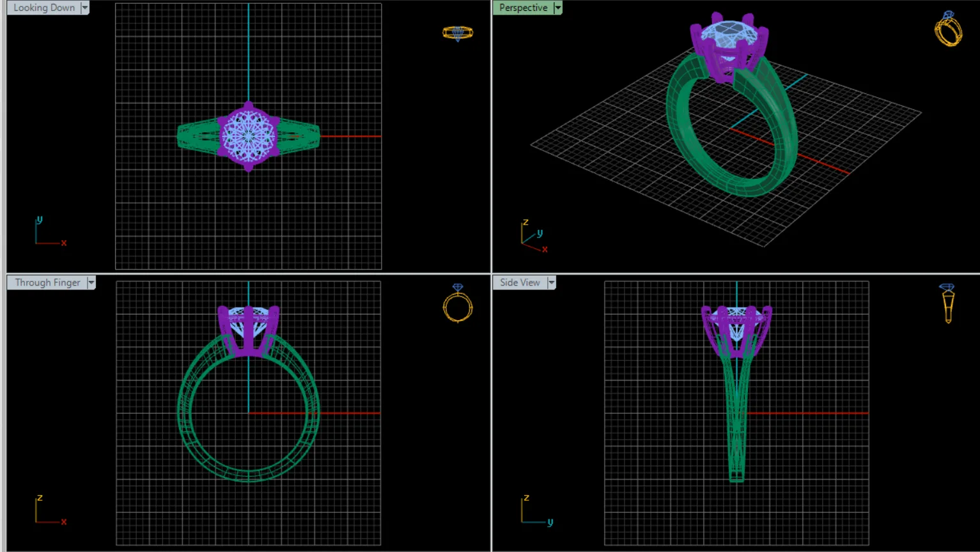Screen dimensions: 980x552
Task: Click the yellow ring icon in Perspective viewport
Action: tap(948, 29)
